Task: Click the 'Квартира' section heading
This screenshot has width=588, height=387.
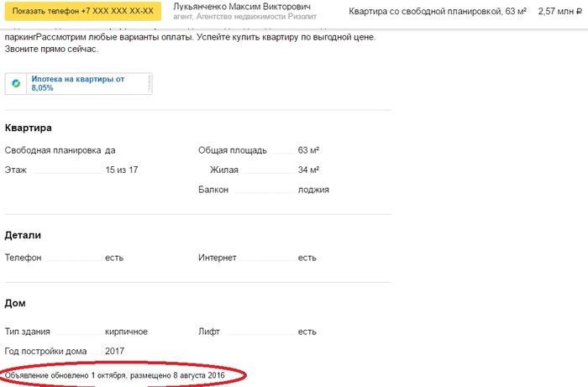Action: (x=29, y=128)
